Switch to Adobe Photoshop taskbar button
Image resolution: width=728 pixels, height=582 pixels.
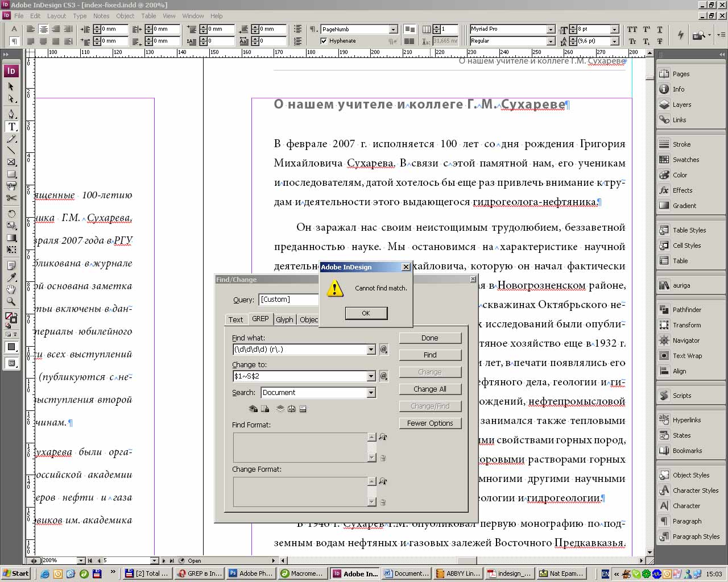[x=251, y=573]
